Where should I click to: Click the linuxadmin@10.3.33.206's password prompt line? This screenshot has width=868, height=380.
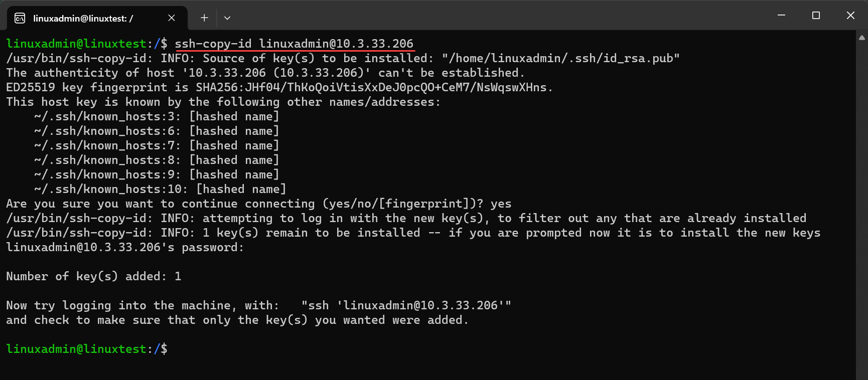125,247
